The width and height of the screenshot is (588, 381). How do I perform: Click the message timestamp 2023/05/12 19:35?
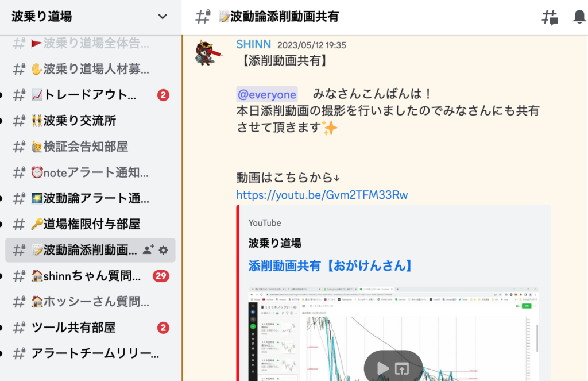312,45
